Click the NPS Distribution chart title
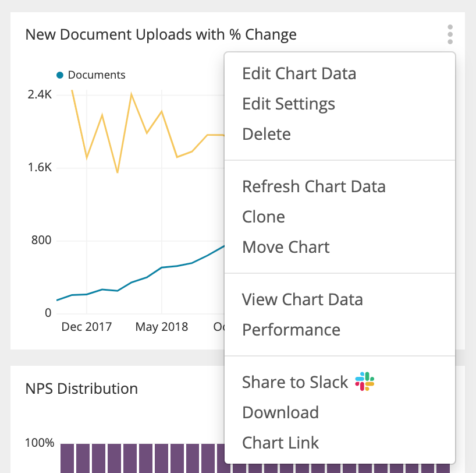476x473 pixels. (x=81, y=389)
